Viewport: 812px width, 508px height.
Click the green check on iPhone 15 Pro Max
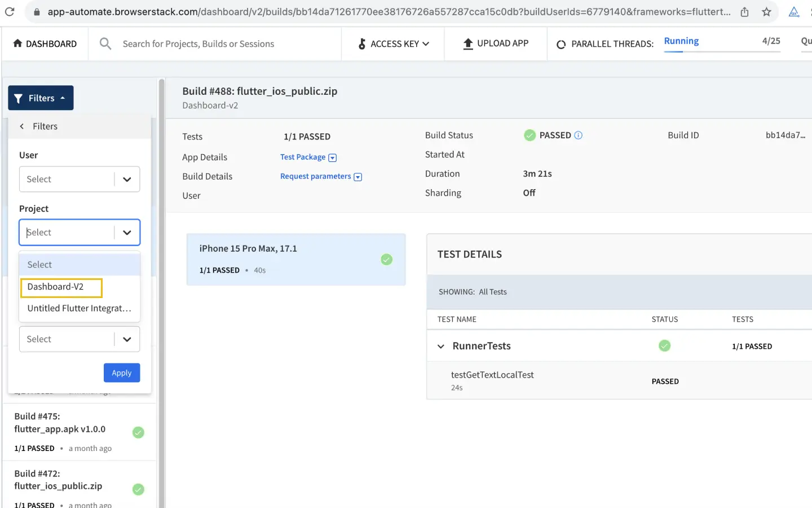click(x=386, y=260)
